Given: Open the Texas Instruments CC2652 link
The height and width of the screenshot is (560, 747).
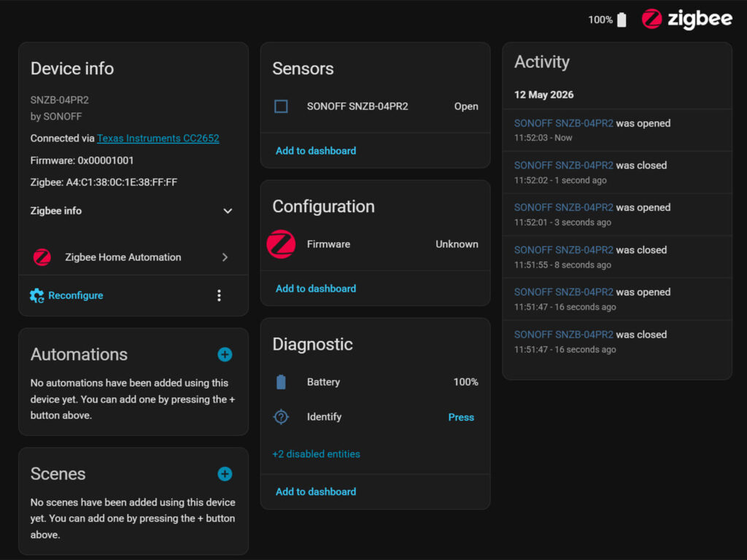Looking at the screenshot, I should [x=158, y=138].
